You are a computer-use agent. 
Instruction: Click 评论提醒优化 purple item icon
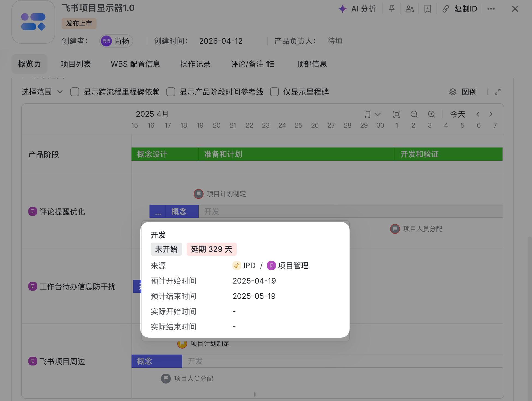point(33,211)
